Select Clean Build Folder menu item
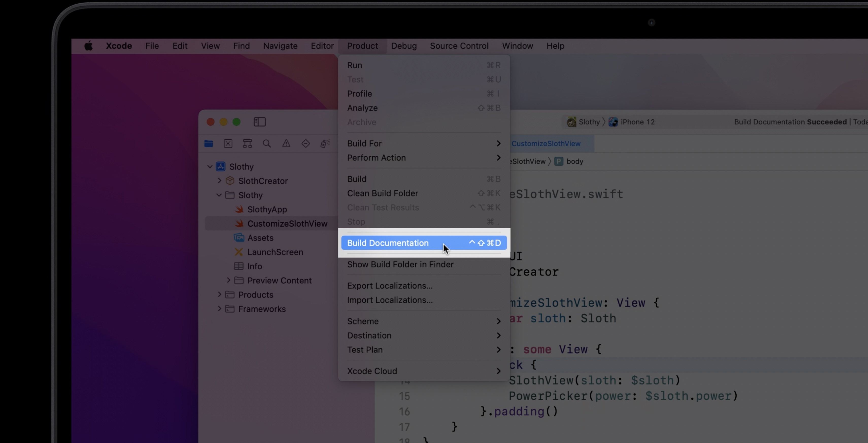This screenshot has width=868, height=443. click(x=382, y=193)
